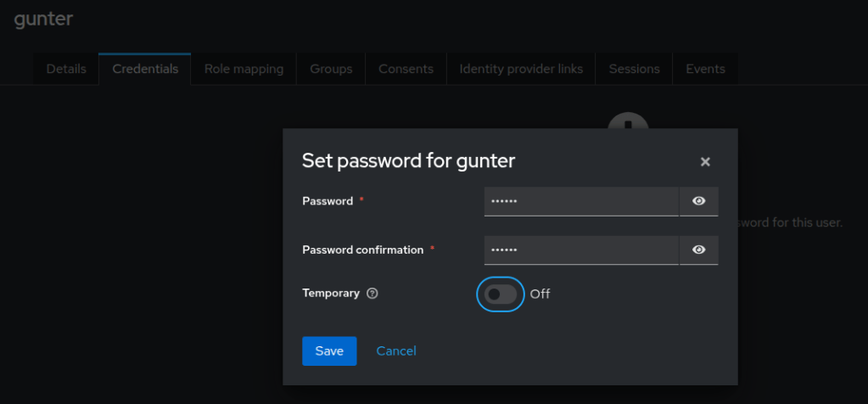868x404 pixels.
Task: Open the Events tab
Action: point(705,69)
